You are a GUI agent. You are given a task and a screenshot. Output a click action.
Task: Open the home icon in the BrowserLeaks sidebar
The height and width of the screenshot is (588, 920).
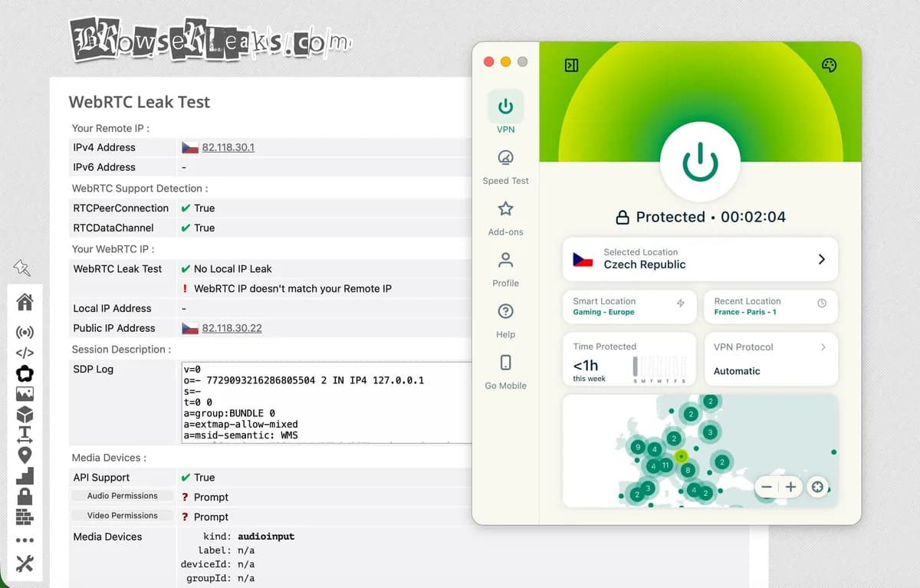click(25, 301)
